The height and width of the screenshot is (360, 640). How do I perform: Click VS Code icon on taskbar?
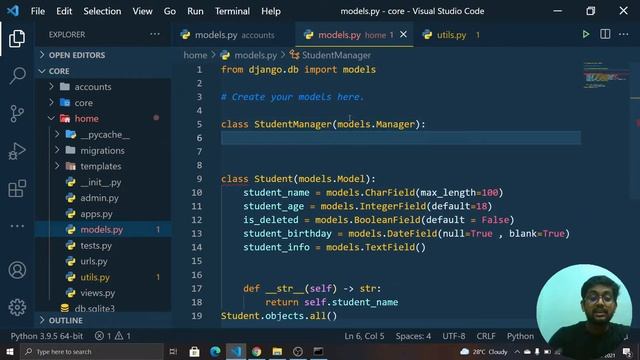tap(236, 351)
